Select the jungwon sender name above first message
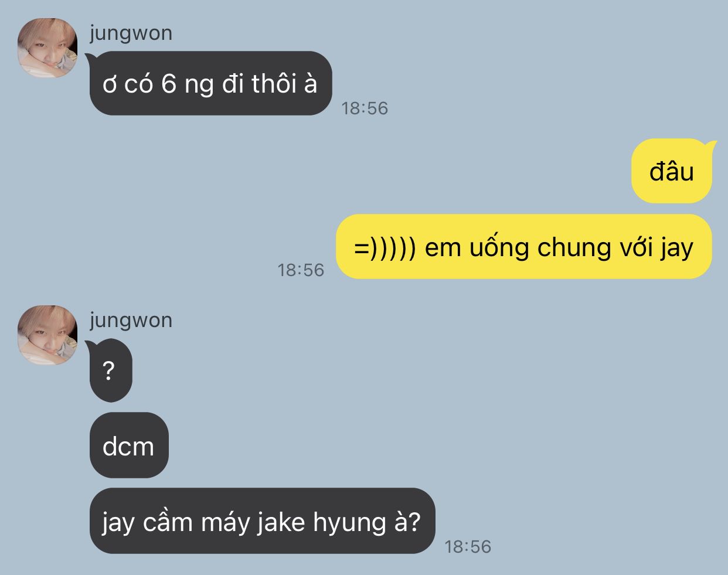 pyautogui.click(x=131, y=33)
